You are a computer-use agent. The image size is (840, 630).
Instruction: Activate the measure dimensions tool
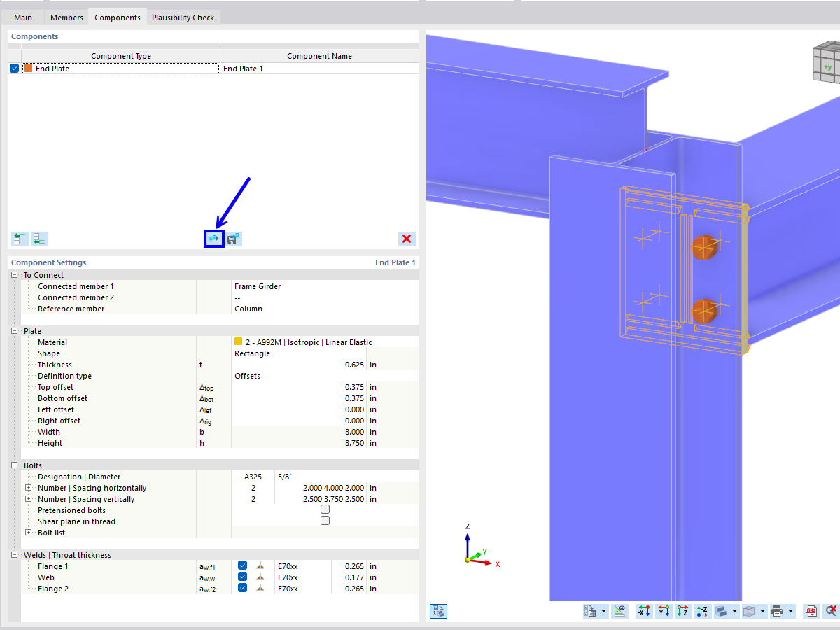(619, 611)
